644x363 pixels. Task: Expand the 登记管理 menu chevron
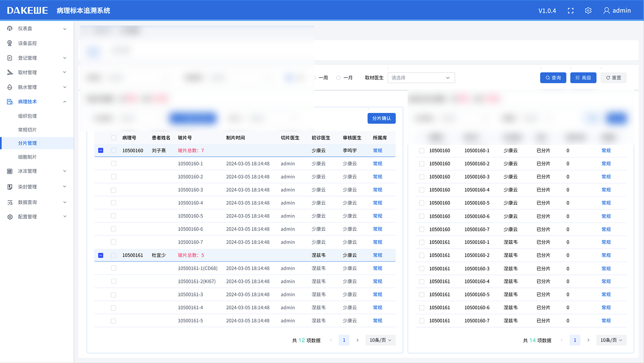(x=64, y=58)
